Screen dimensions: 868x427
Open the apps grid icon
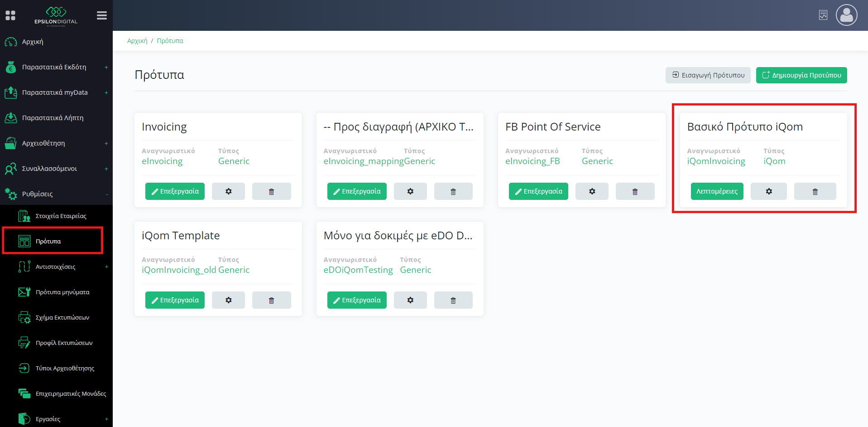coord(10,15)
